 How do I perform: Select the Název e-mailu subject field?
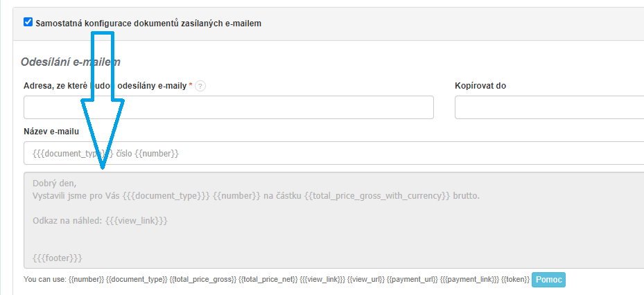click(333, 153)
